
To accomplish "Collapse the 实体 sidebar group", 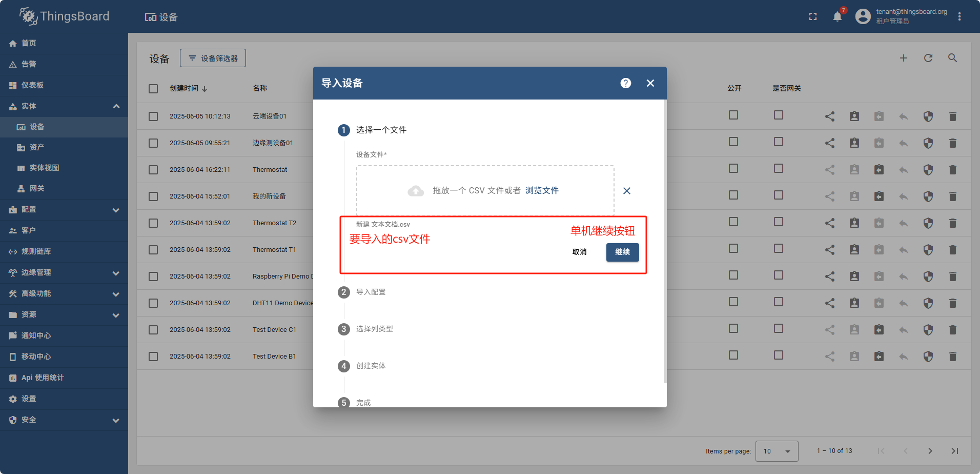I will [x=116, y=106].
